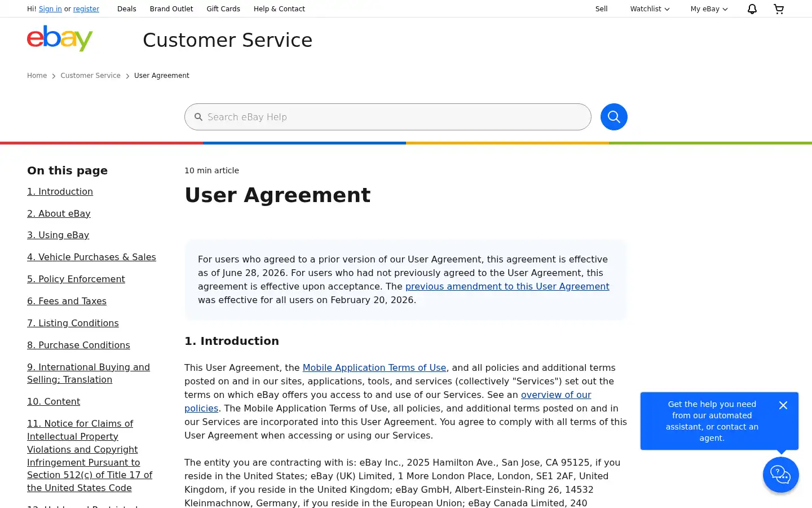
Task: Click the User Agreement heading
Action: pyautogui.click(x=277, y=195)
